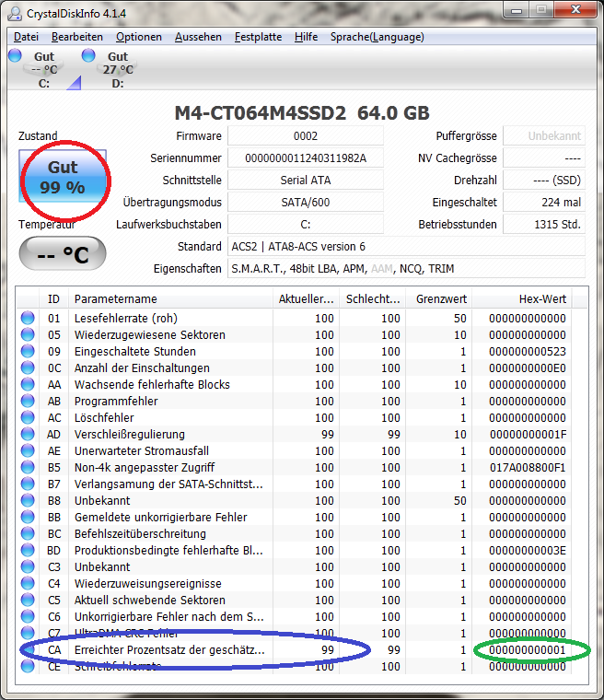Click hex value 00000000003E in row BD
This screenshot has width=604, height=700.
pos(528,550)
